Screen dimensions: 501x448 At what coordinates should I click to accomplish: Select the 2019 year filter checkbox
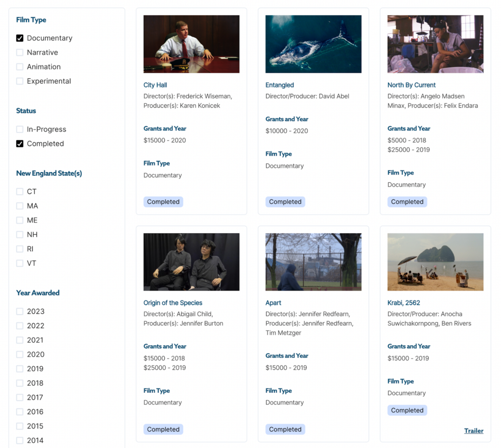coord(20,369)
